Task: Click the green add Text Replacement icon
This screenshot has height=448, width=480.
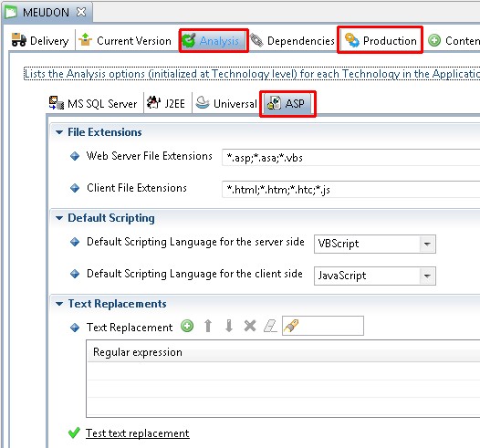Action: pos(187,326)
